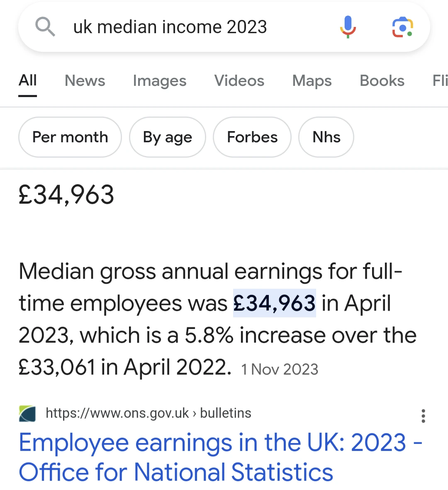Click the ONS site favicon
The image size is (448, 490).
27,413
